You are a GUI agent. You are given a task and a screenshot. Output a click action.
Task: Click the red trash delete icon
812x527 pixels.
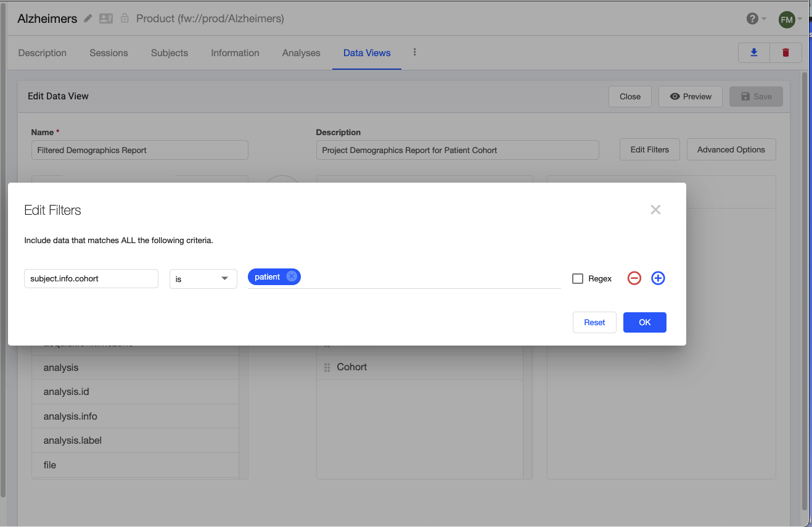pos(785,52)
